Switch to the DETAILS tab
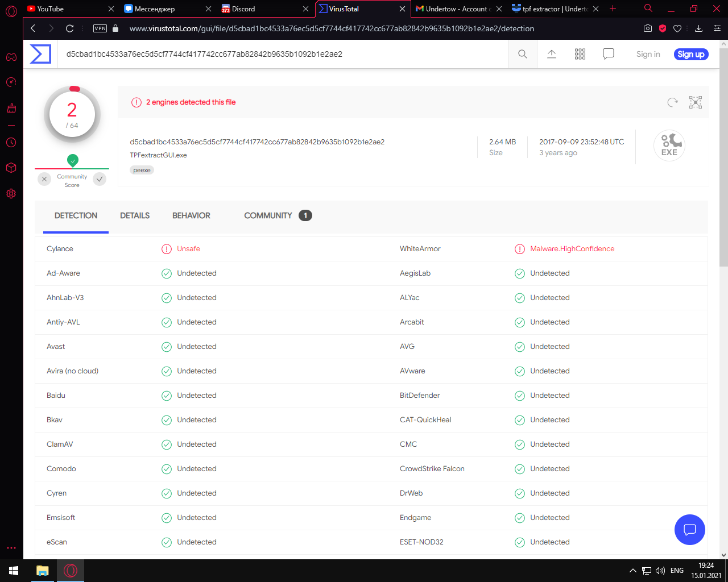This screenshot has width=728, height=582. click(x=135, y=215)
